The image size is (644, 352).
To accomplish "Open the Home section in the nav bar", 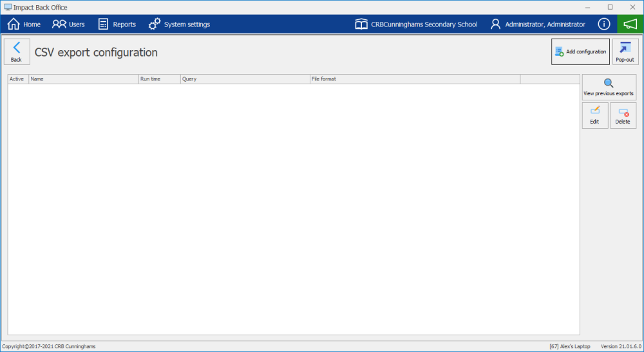I will [x=24, y=24].
